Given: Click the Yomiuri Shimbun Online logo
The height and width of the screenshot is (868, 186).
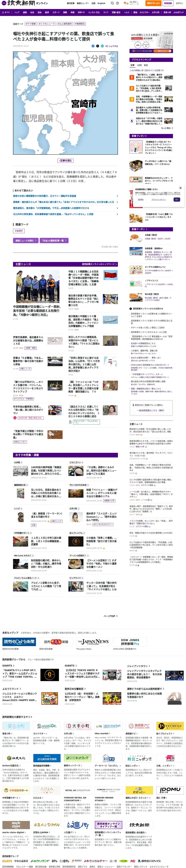Looking at the screenshot, I should (x=25, y=3).
